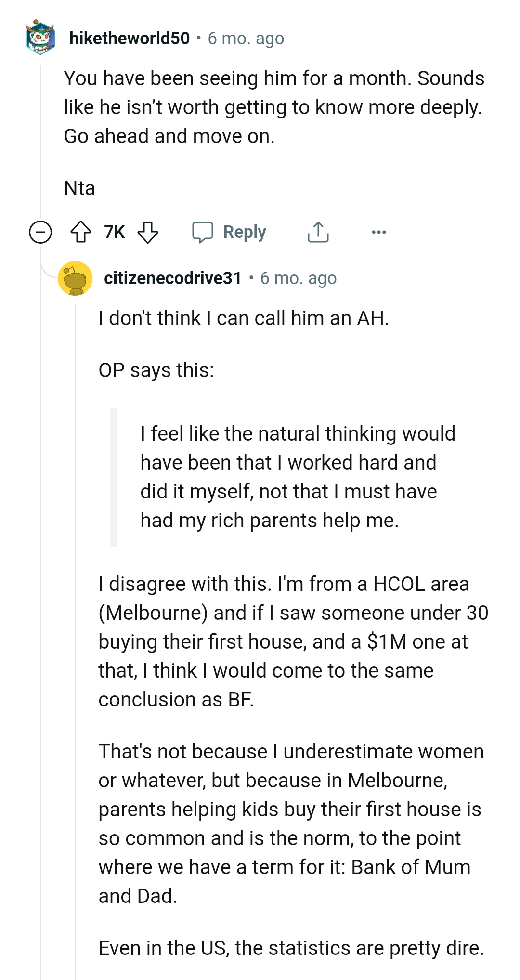Click the gray blockquote bar beside quoted text

tap(114, 477)
